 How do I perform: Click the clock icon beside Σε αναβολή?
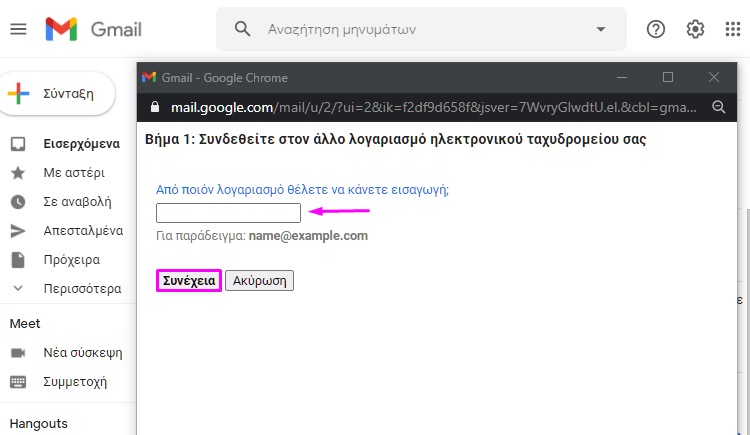pyautogui.click(x=18, y=202)
